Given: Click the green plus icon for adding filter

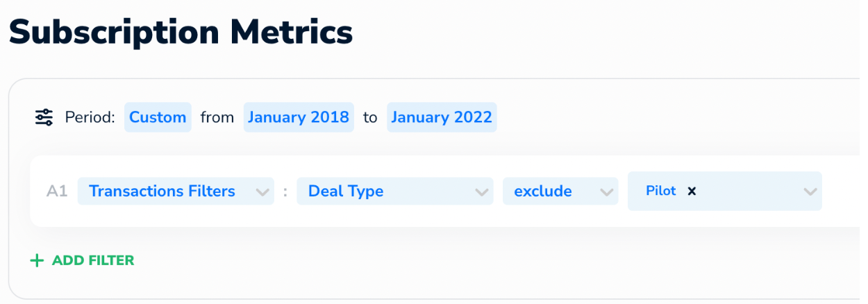Looking at the screenshot, I should 36,260.
